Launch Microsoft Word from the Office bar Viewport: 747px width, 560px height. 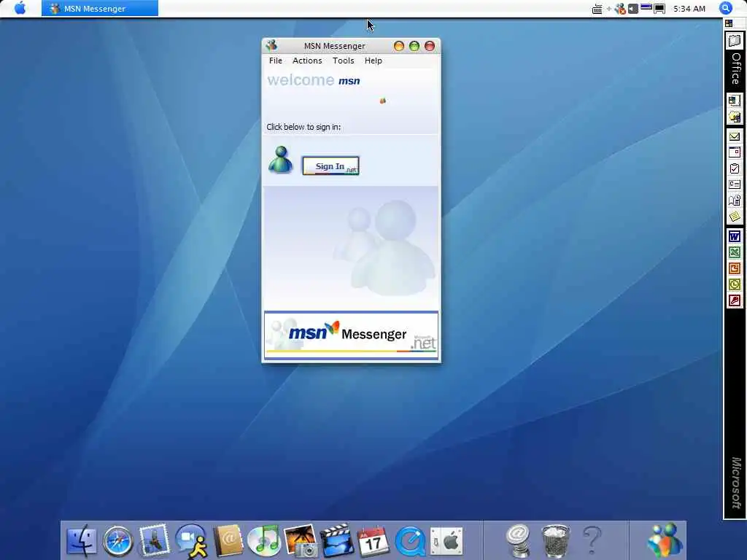[735, 236]
